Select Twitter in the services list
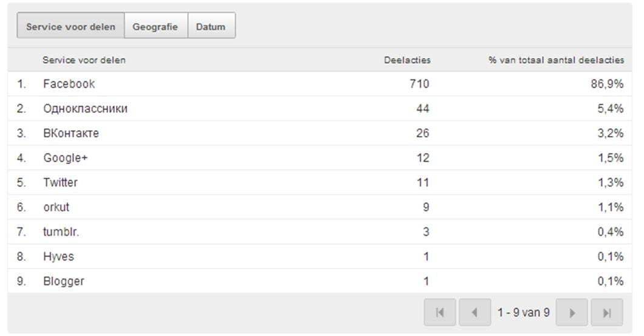Screen dimensions: 644x336 60,182
